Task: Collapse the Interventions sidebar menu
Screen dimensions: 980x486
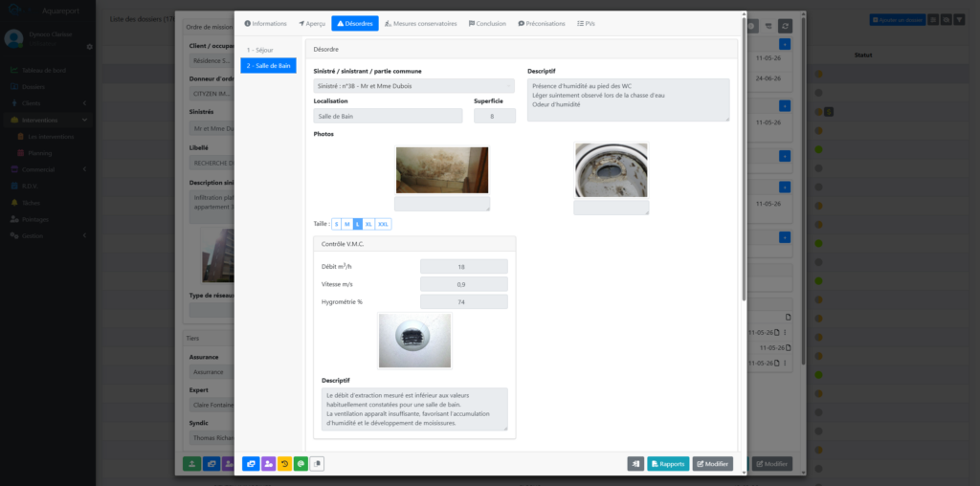Action: click(49, 120)
